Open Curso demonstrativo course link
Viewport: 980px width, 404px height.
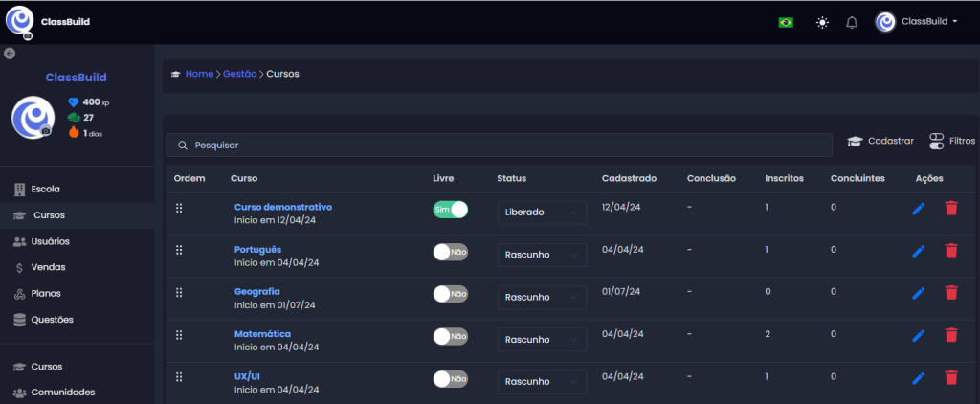pyautogui.click(x=283, y=207)
